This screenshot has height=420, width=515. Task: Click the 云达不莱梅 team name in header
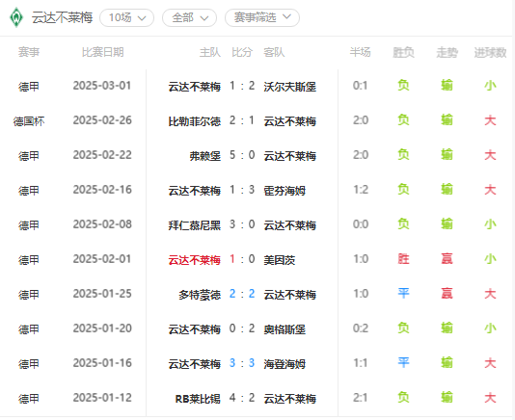tap(62, 17)
